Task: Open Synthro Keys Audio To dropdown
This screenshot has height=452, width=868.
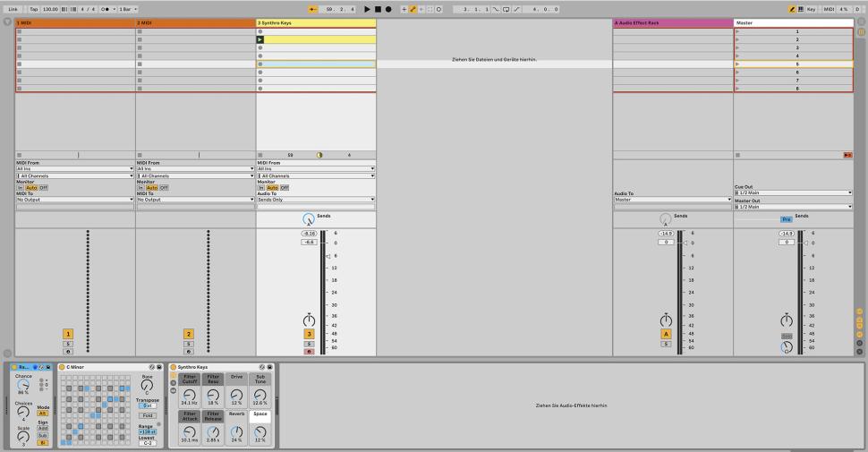Action: point(316,200)
